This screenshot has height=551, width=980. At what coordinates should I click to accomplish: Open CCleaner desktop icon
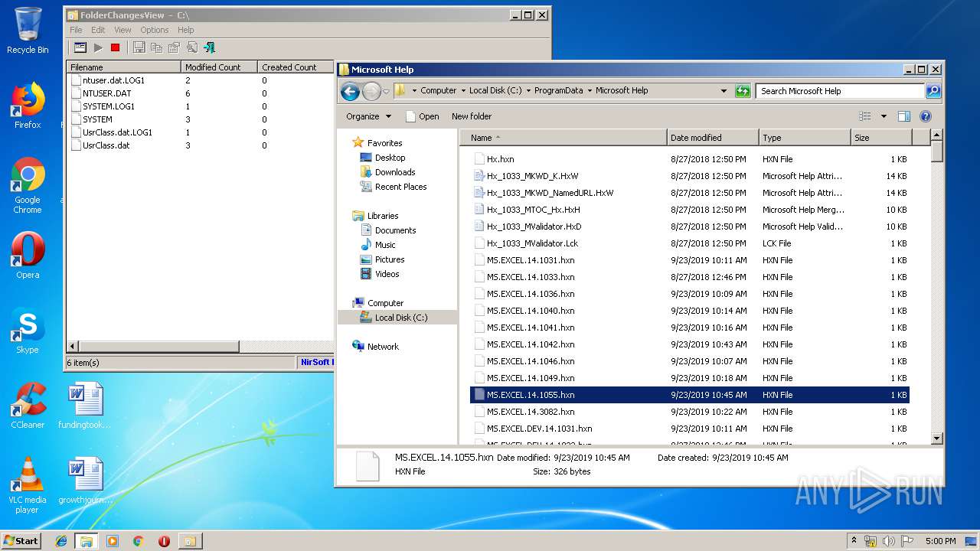tap(28, 406)
